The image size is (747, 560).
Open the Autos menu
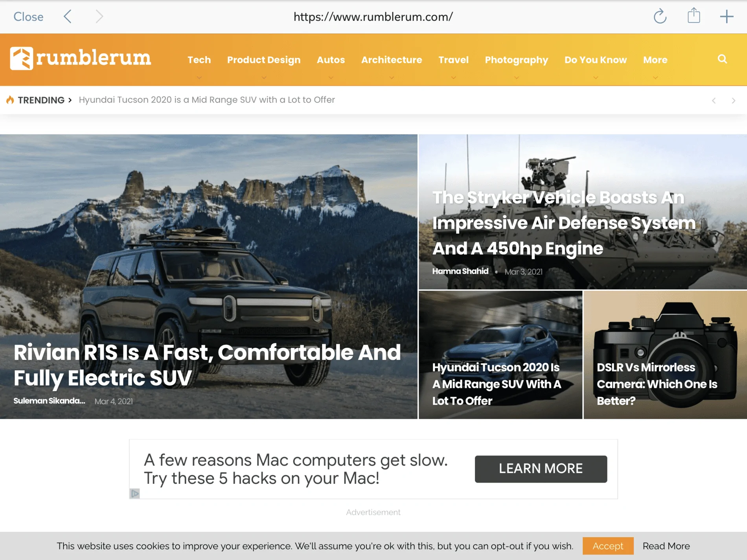click(x=331, y=60)
